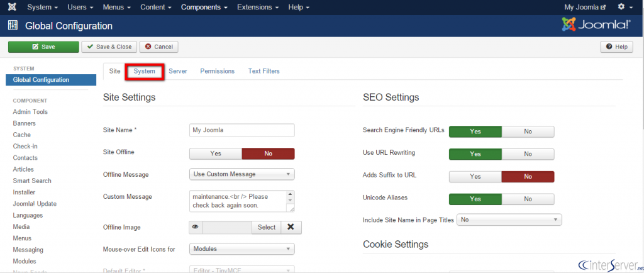Set Site Offline to Yes

click(x=216, y=153)
